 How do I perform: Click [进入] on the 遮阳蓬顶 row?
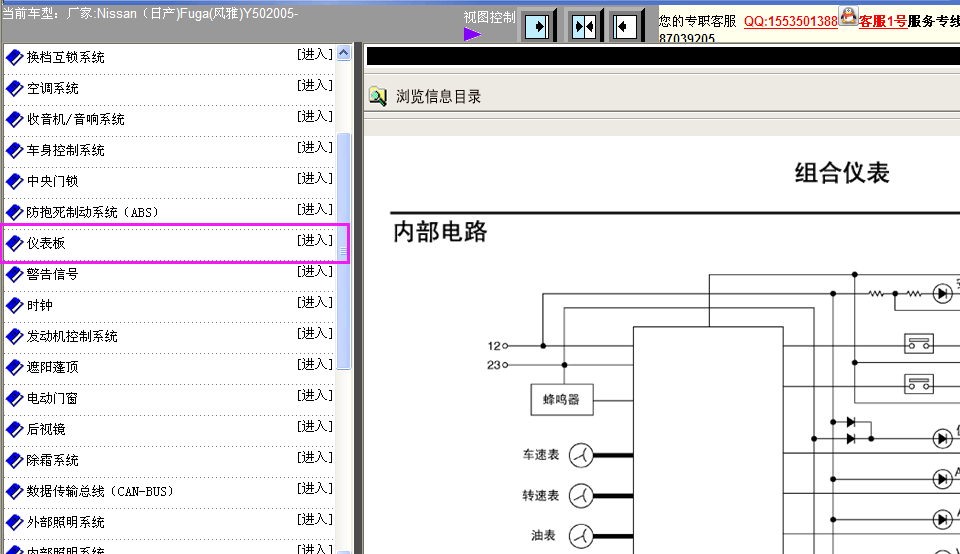[x=315, y=364]
